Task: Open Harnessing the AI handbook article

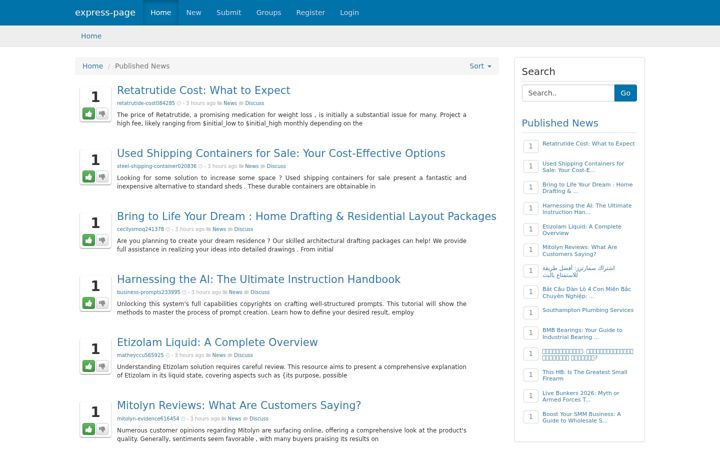Action: 259,279
